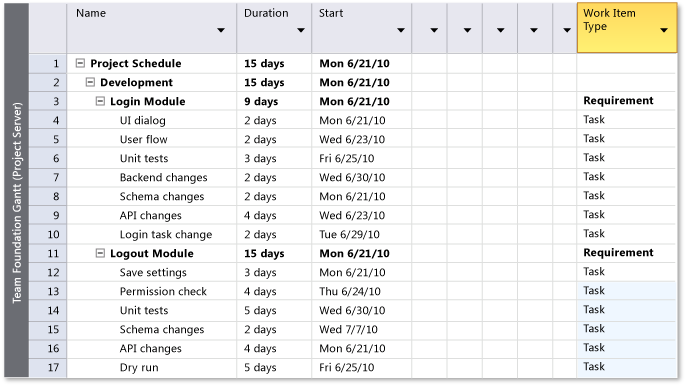Select 'Schema changes' cell in row 15
Screen dimensions: 686x386
click(x=162, y=330)
